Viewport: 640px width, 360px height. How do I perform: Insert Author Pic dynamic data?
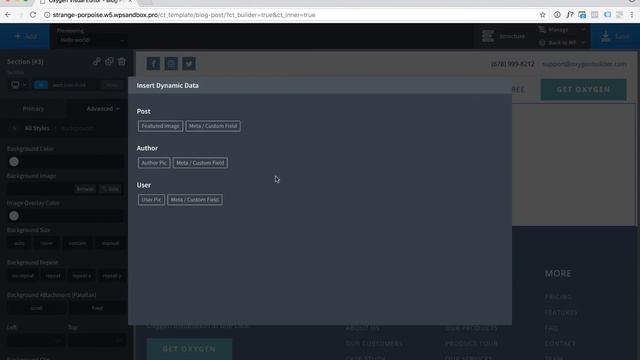click(154, 163)
